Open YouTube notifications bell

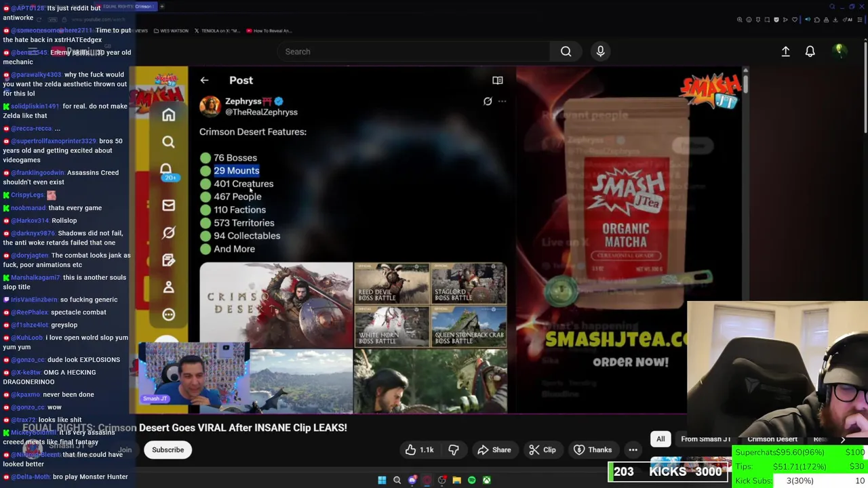pyautogui.click(x=810, y=52)
